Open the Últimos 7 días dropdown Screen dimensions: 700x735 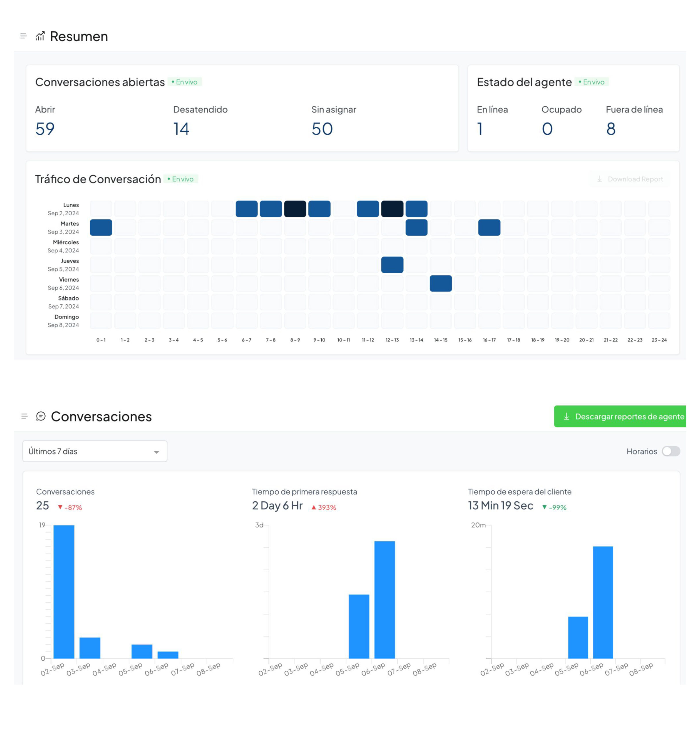[x=94, y=451]
